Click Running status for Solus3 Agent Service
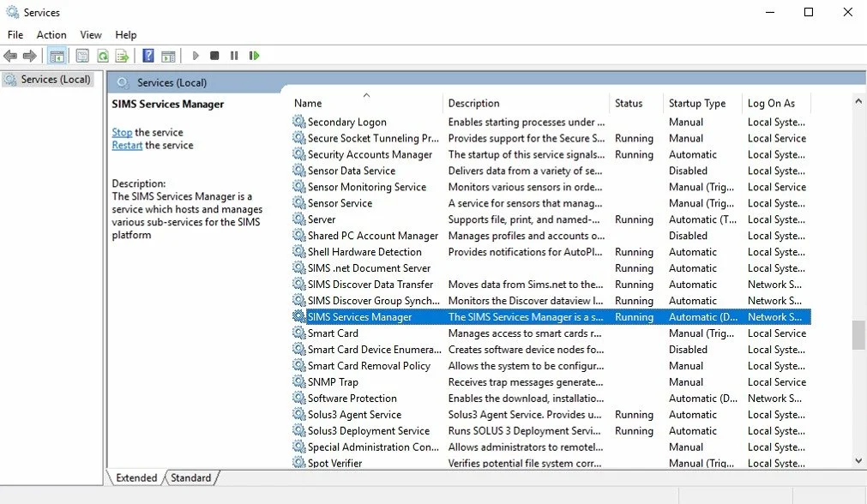Viewport: 867px width, 504px height. (x=634, y=415)
